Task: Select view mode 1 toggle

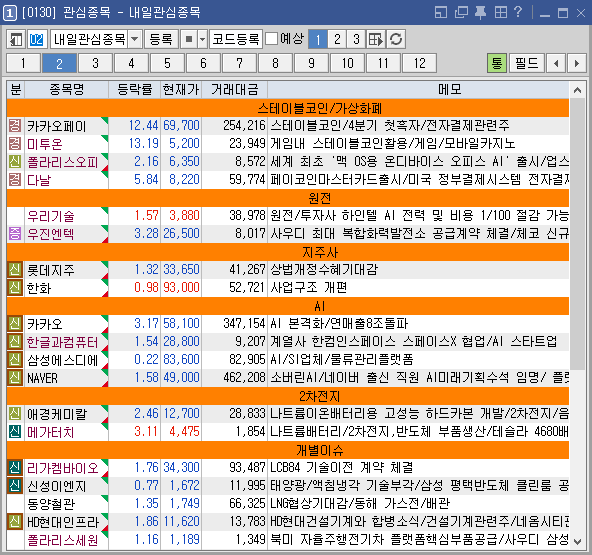Action: pyautogui.click(x=318, y=39)
